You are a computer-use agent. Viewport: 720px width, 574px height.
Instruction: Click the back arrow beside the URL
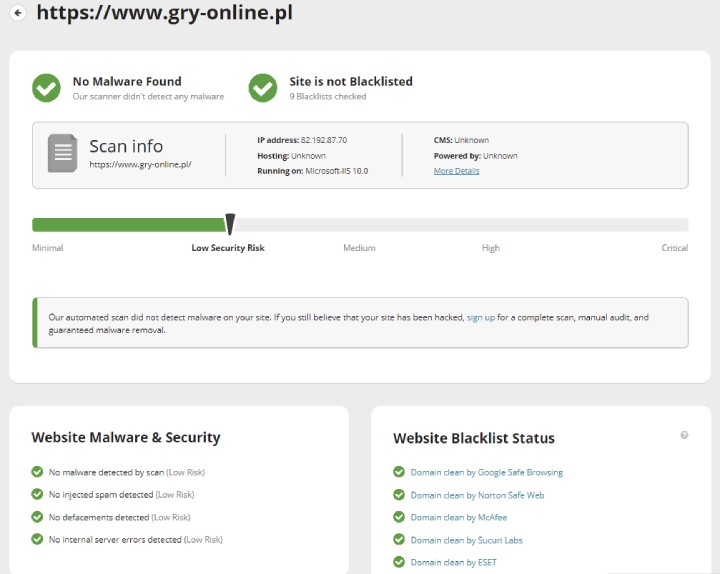(18, 13)
